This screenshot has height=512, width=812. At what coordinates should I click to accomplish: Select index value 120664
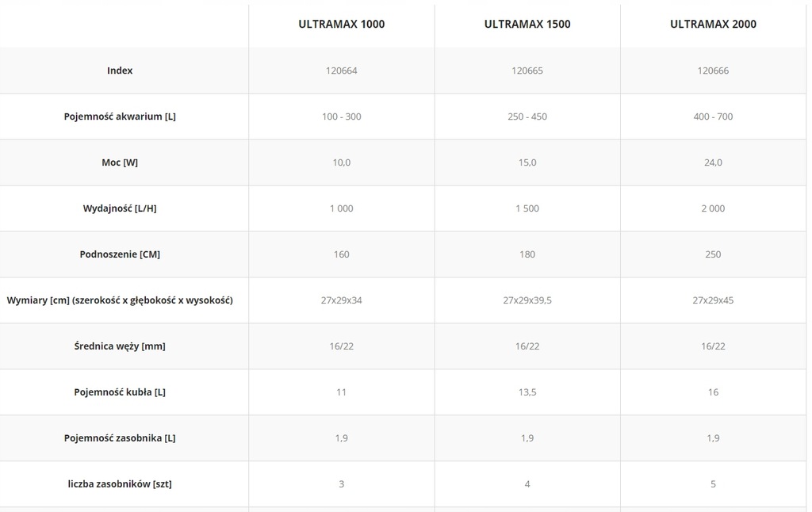coord(342,71)
